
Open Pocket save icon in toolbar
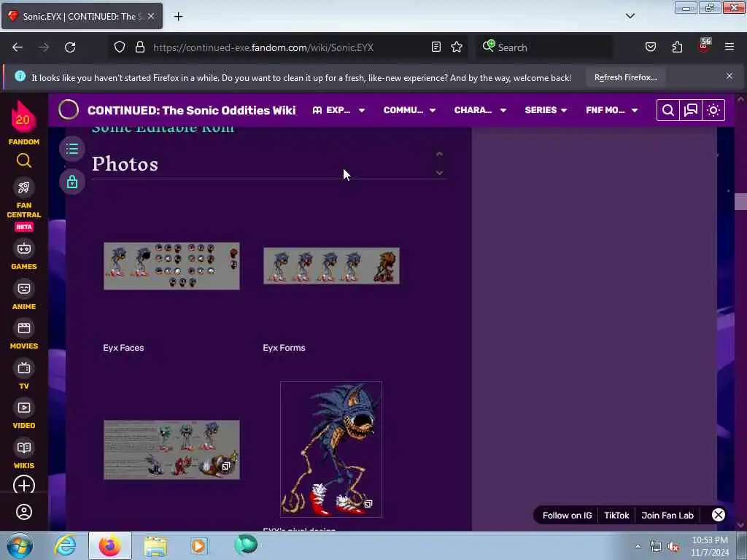(651, 47)
